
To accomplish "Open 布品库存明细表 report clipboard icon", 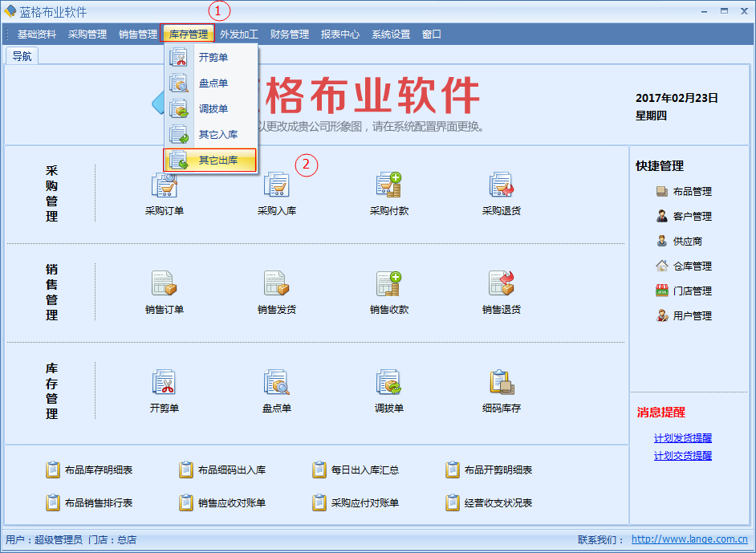I will (52, 470).
